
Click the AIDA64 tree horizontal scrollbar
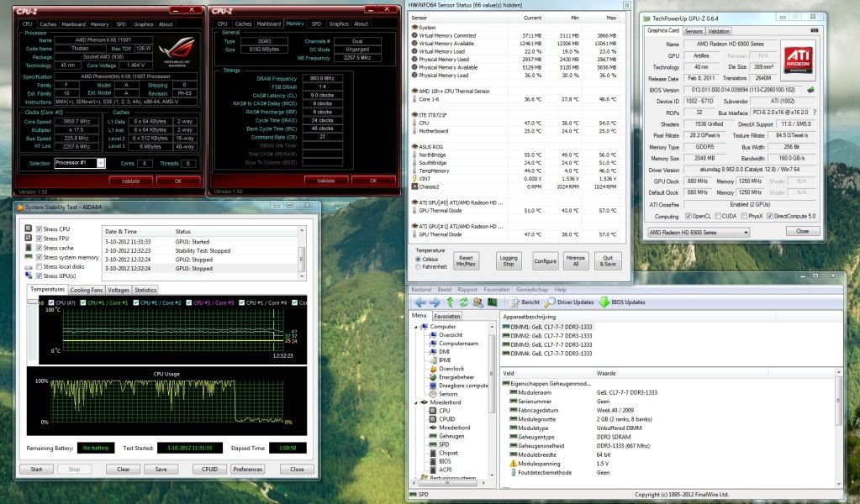pyautogui.click(x=449, y=483)
